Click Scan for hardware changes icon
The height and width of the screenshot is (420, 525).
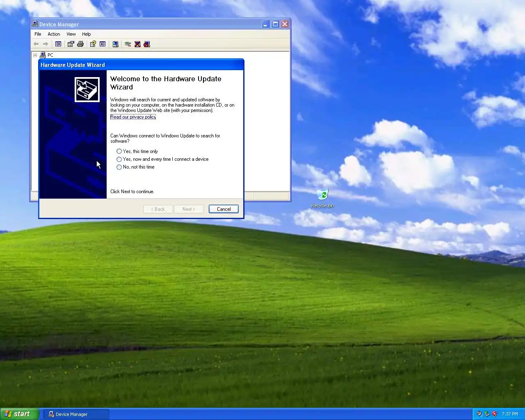point(116,44)
